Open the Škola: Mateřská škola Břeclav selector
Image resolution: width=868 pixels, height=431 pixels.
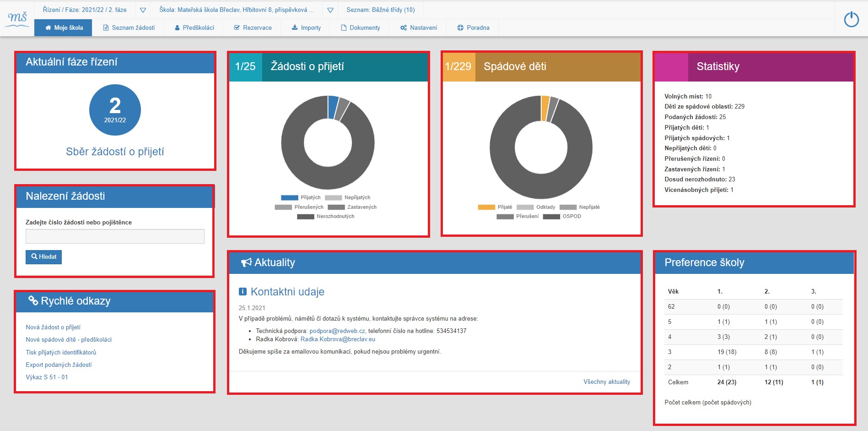point(237,10)
